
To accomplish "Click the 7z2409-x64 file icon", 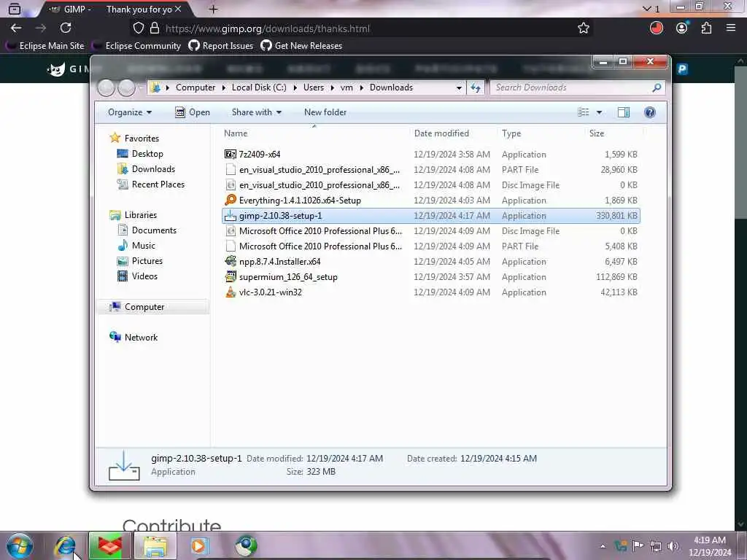I will coord(230,154).
